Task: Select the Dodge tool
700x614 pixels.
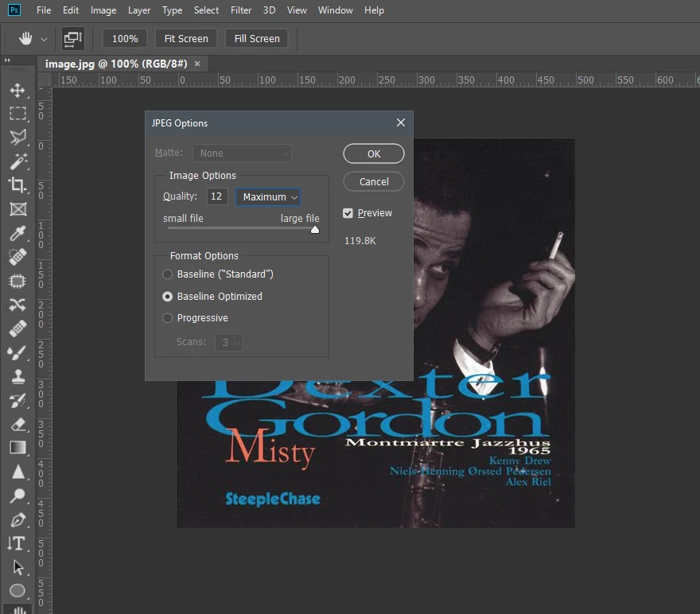Action: click(17, 495)
